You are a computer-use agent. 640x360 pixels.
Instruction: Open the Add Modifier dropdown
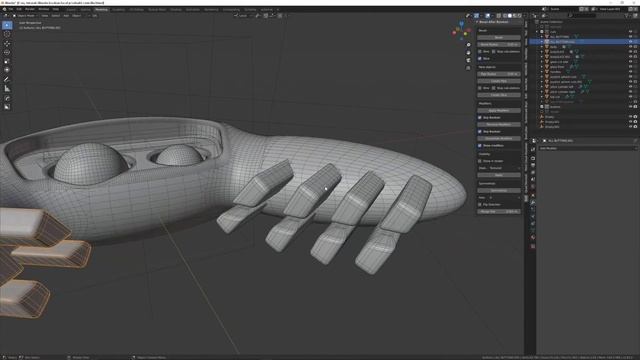click(x=588, y=148)
